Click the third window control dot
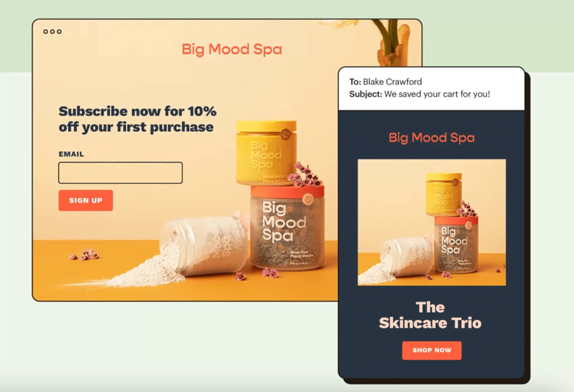The height and width of the screenshot is (392, 574). (x=59, y=31)
